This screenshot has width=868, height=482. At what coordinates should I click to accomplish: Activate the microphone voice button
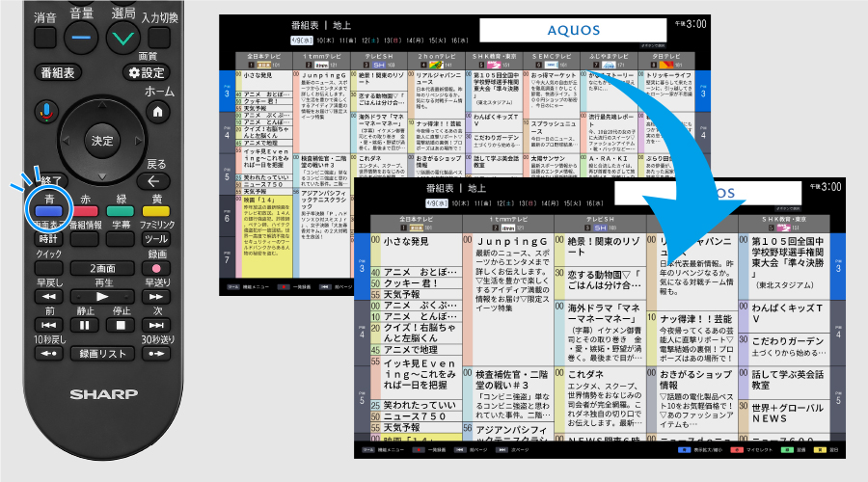(46, 112)
